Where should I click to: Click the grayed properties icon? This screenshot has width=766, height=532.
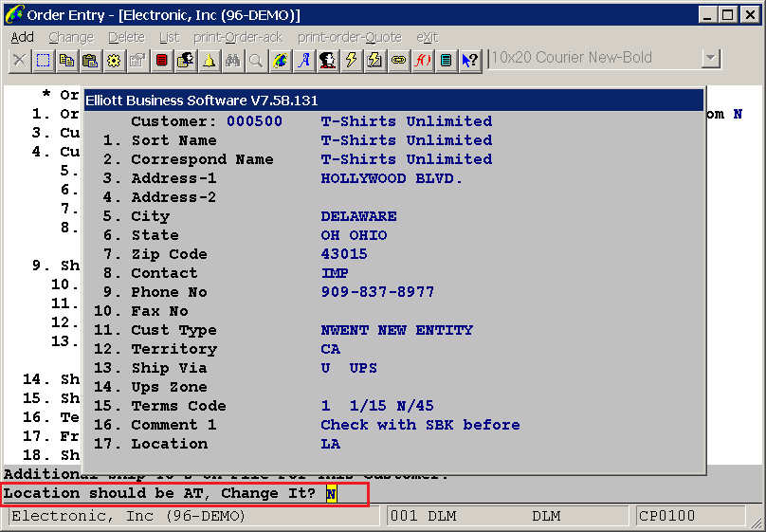coord(137,61)
